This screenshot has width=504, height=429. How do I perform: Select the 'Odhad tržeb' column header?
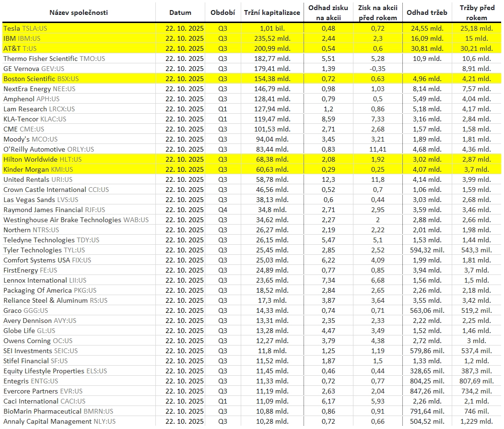point(427,12)
